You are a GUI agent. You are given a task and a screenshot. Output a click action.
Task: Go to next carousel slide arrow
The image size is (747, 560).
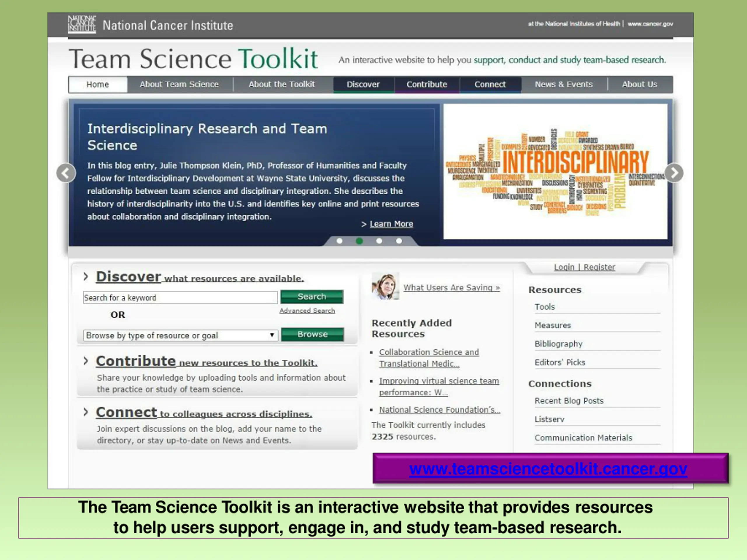coord(674,173)
